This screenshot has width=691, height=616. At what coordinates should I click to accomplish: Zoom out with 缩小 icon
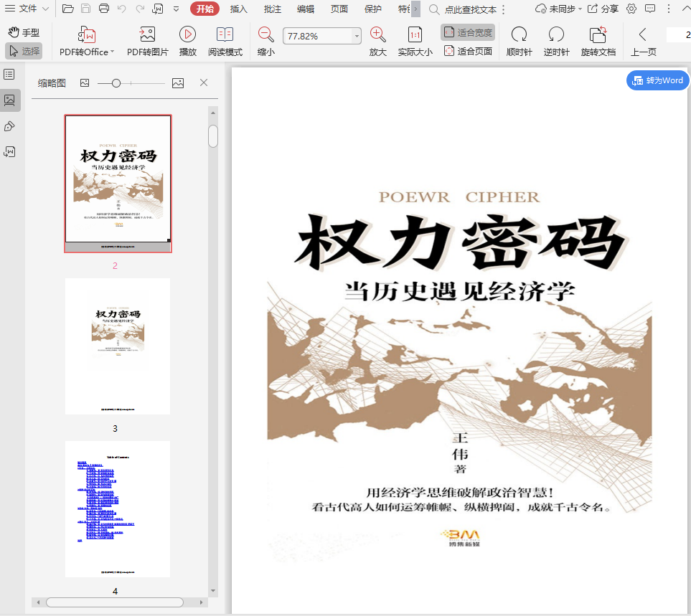[265, 34]
